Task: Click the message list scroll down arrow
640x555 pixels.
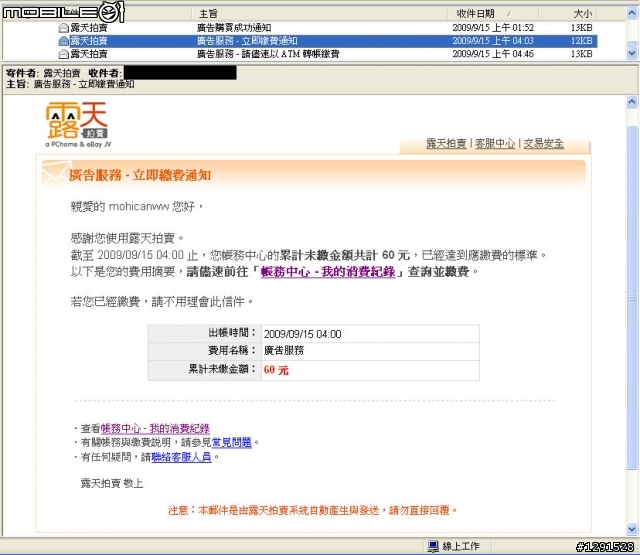Action: [632, 53]
